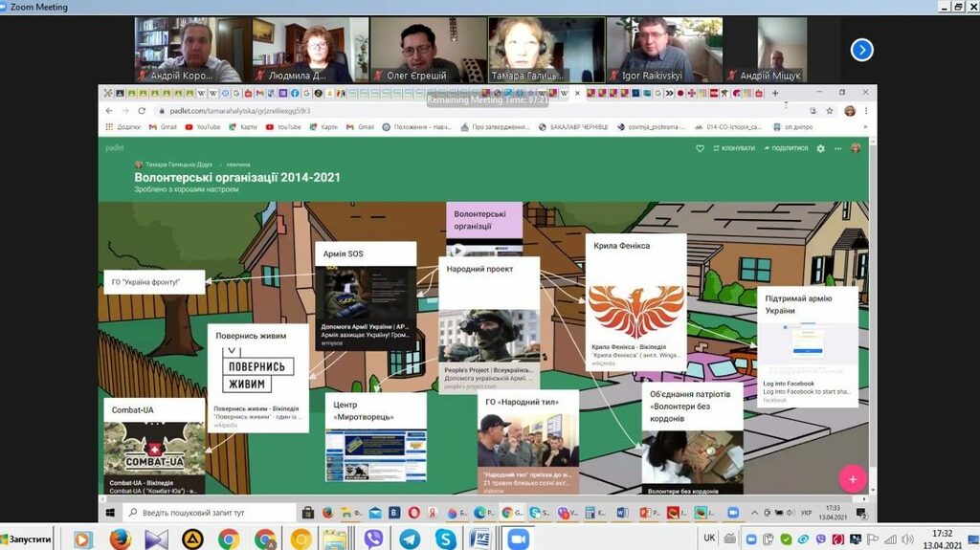
Task: Open padlet settings gear icon
Action: coord(820,148)
